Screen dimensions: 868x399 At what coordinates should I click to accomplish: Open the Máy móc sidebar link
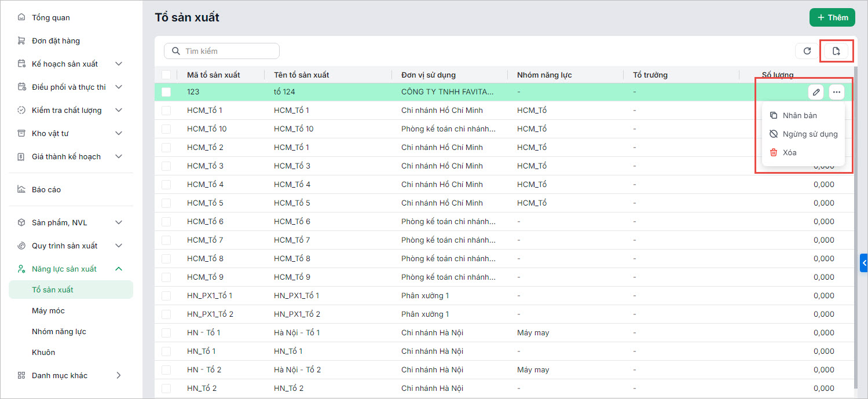(48, 310)
